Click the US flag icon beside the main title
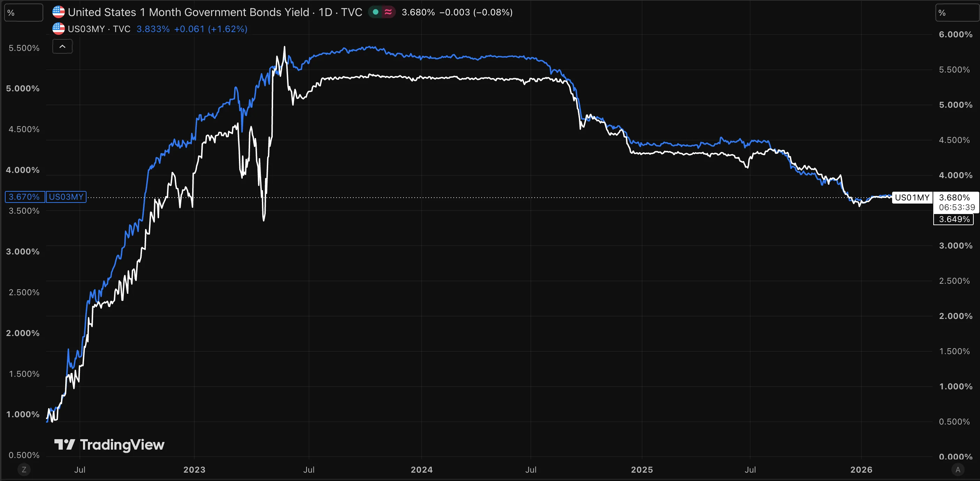Screen dimensions: 980x481 (58, 12)
